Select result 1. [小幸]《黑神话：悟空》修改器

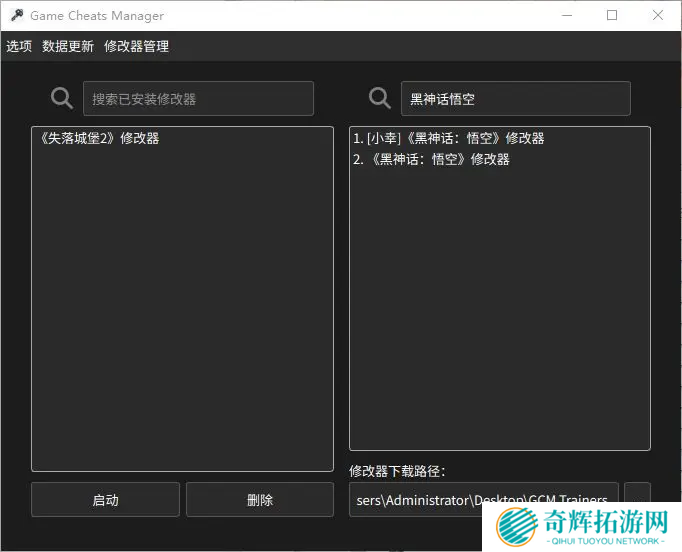pyautogui.click(x=448, y=138)
